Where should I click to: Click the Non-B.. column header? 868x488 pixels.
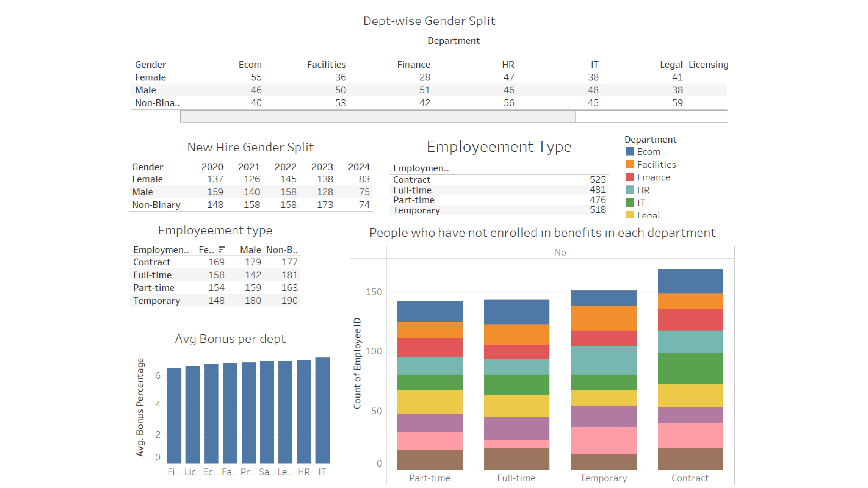[x=282, y=250]
